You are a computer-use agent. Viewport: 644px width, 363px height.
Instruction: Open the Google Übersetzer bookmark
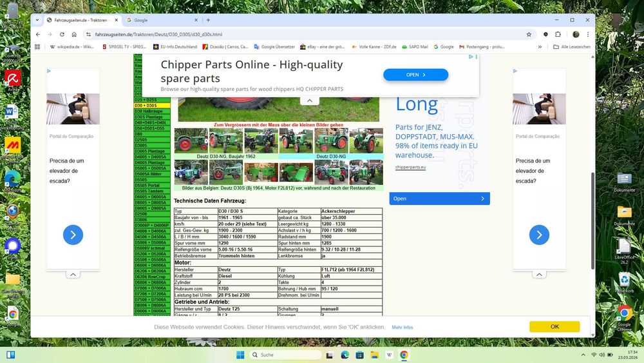click(x=274, y=47)
